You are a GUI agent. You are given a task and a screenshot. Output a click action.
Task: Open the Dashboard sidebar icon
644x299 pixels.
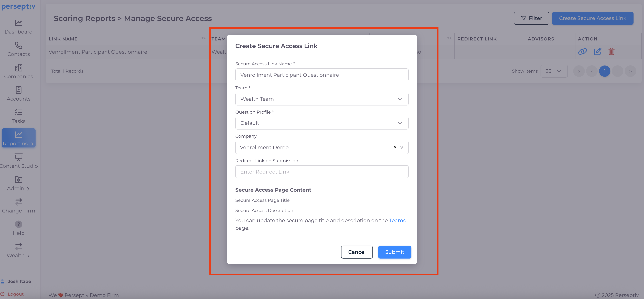pos(18,23)
